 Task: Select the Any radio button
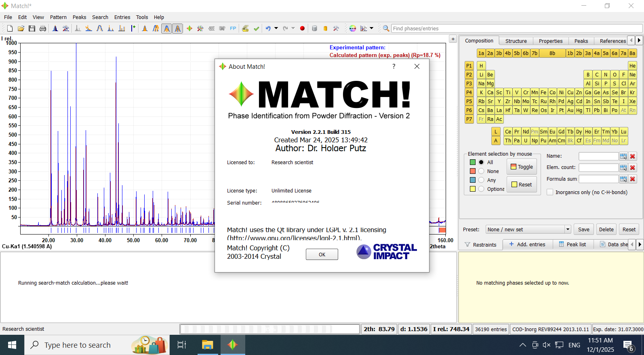481,180
